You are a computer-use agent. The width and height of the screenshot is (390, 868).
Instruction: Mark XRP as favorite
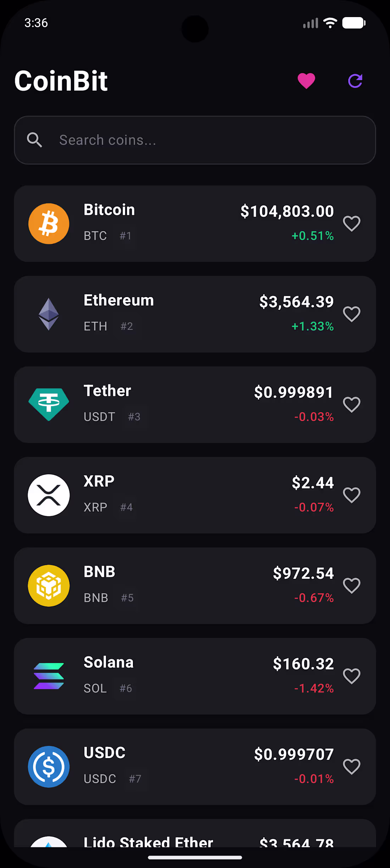[x=352, y=495]
